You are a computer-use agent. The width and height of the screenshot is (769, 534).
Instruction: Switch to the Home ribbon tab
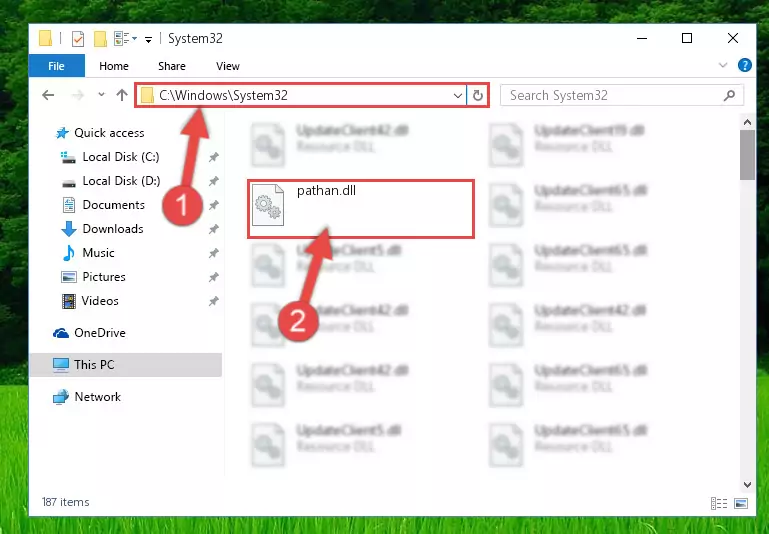click(114, 66)
